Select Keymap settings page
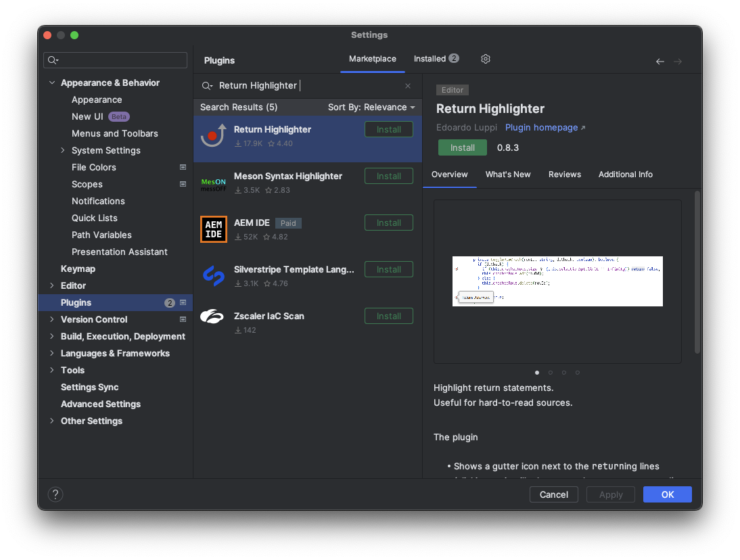Screen dimensions: 740x560 pos(78,269)
